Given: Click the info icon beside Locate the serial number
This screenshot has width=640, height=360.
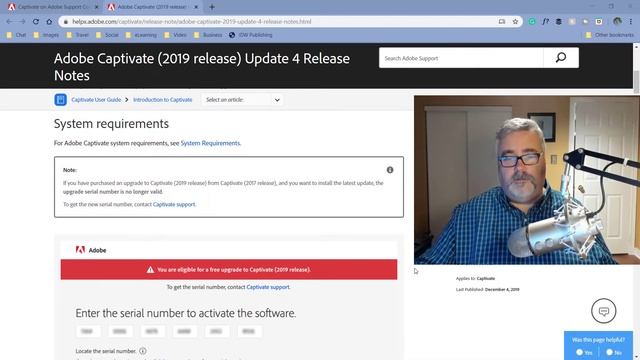Looking at the screenshot, I should [142, 351].
